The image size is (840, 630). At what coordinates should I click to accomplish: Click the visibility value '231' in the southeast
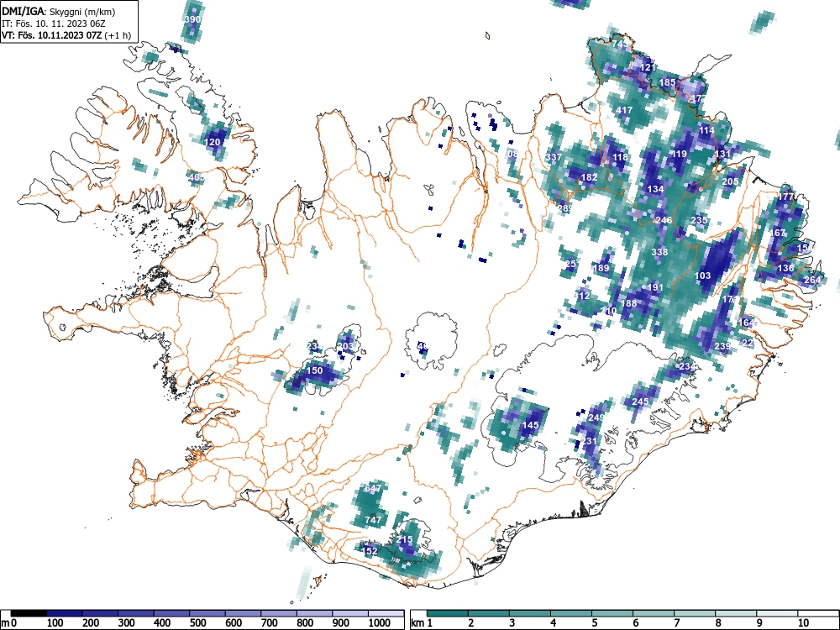(590, 442)
